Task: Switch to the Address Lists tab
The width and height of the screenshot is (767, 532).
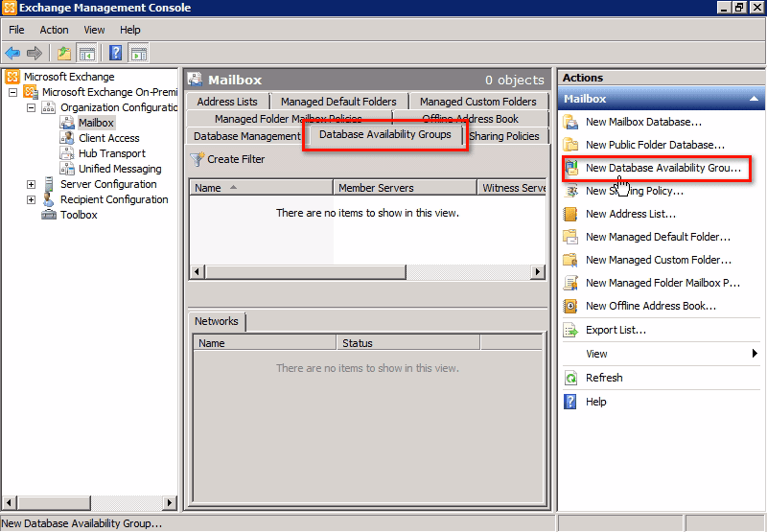Action: coord(227,102)
